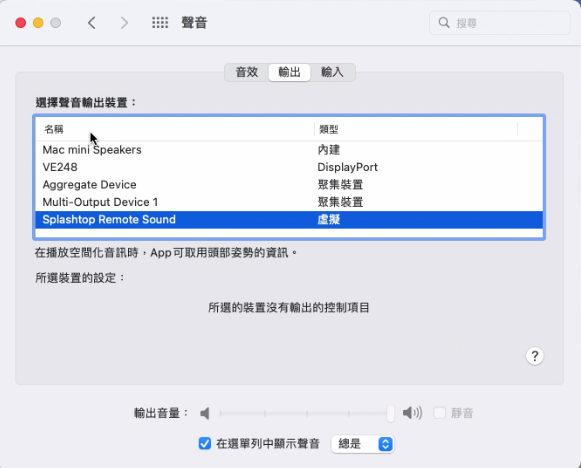Adjust the 輸出音量 slider knob
581x468 pixels.
point(390,413)
